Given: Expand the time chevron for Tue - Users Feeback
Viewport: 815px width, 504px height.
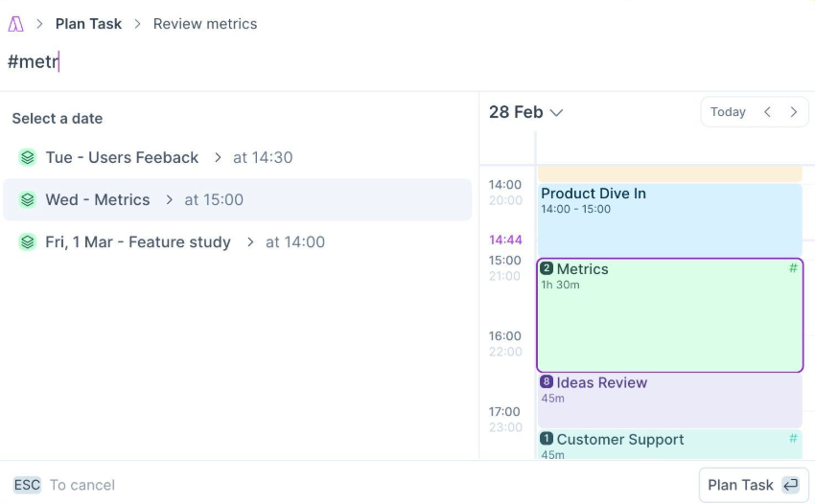Looking at the screenshot, I should [x=218, y=157].
